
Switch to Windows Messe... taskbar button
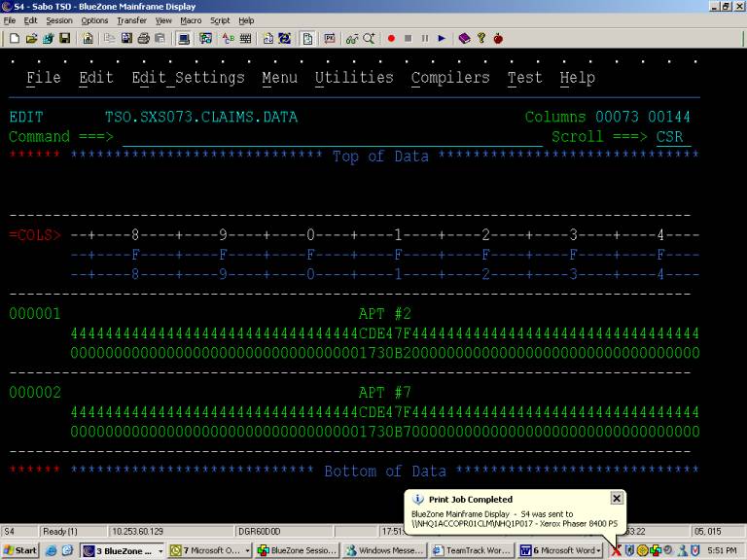pyautogui.click(x=384, y=550)
